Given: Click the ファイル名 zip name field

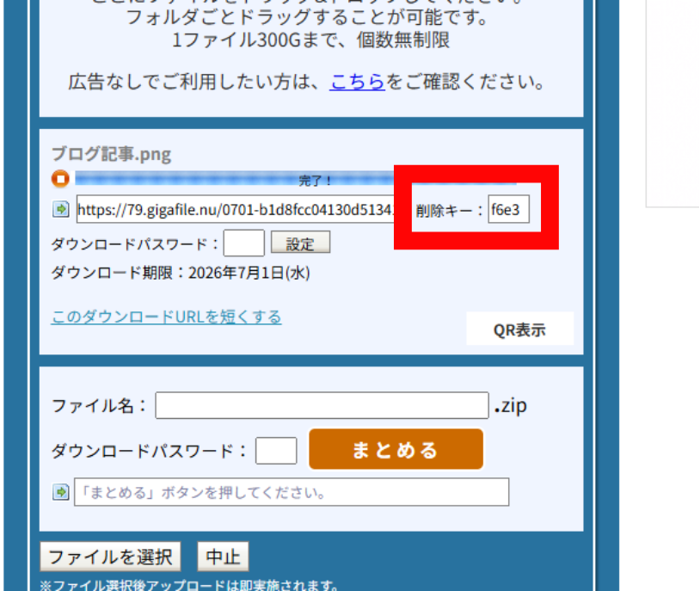Looking at the screenshot, I should click(322, 406).
